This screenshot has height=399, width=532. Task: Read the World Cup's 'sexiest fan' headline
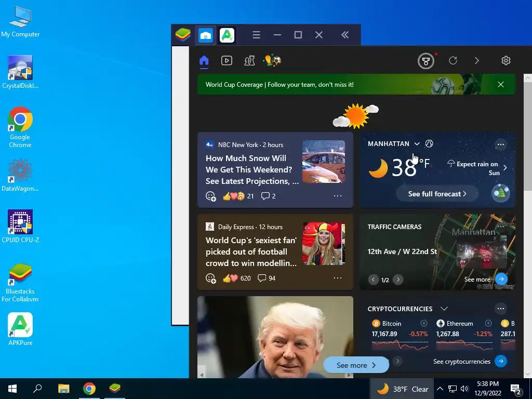[x=251, y=252]
